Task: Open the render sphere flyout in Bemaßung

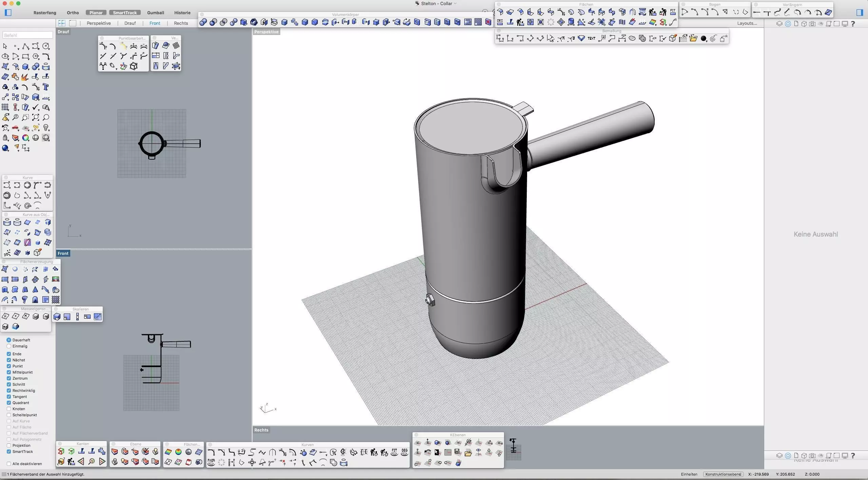Action: click(703, 39)
